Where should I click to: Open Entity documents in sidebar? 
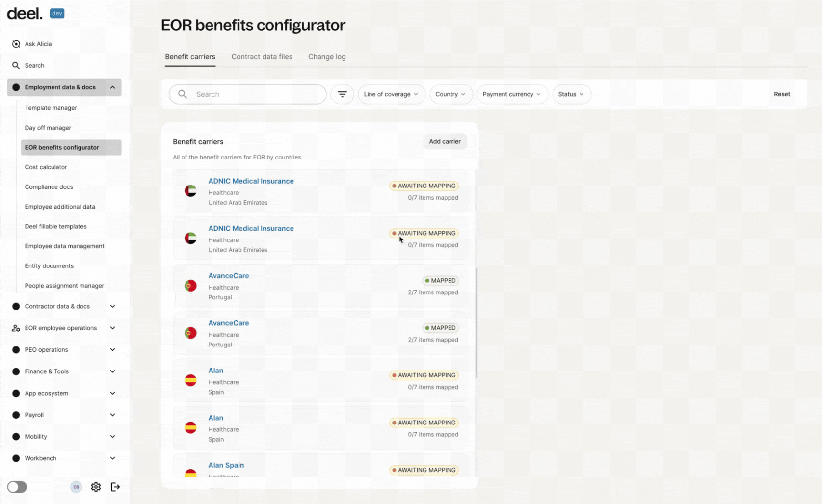click(x=49, y=266)
